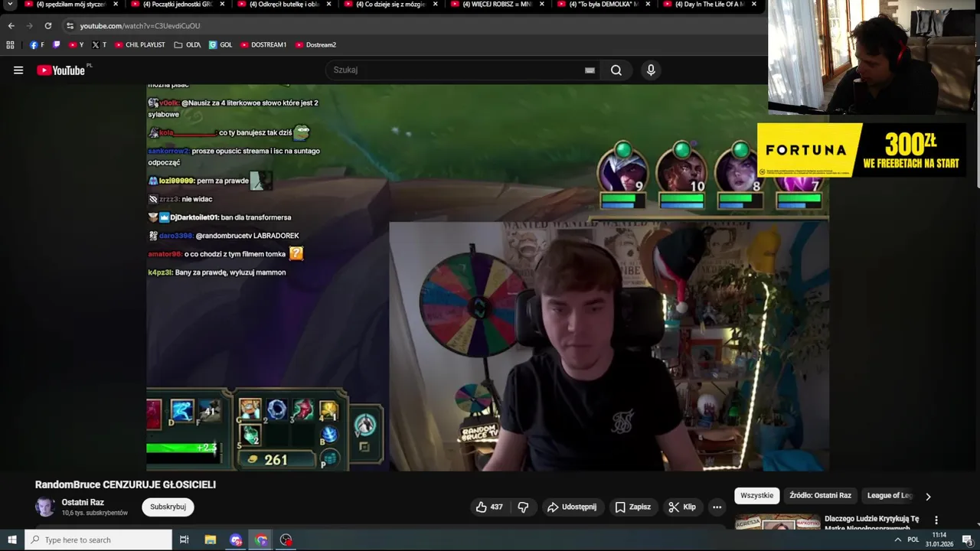Open the Windows Start menu
This screenshot has height=551, width=980.
[12, 540]
